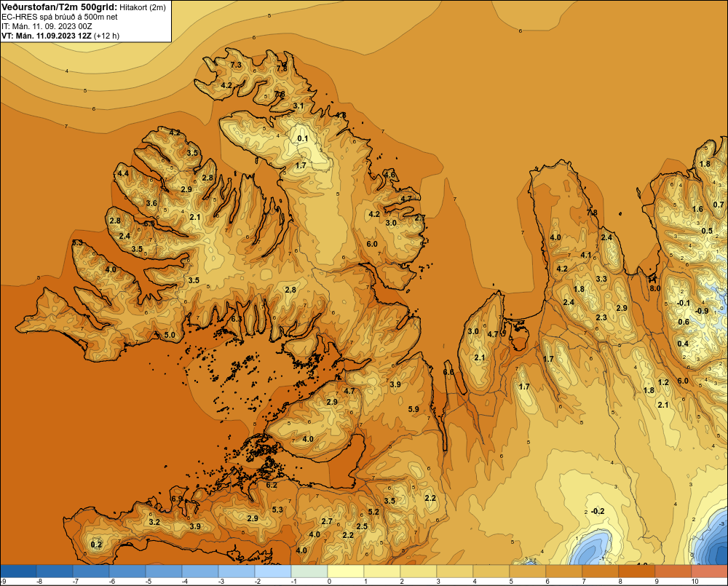Select the temperature label '3.2'
728x586 pixels.
(x=154, y=522)
